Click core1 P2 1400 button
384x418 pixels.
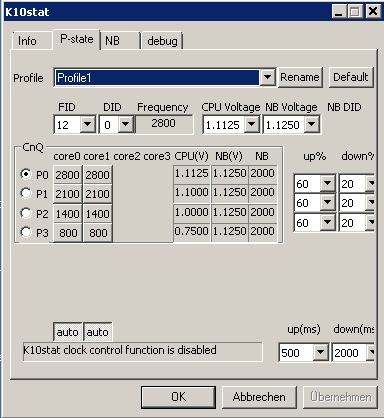coord(98,214)
